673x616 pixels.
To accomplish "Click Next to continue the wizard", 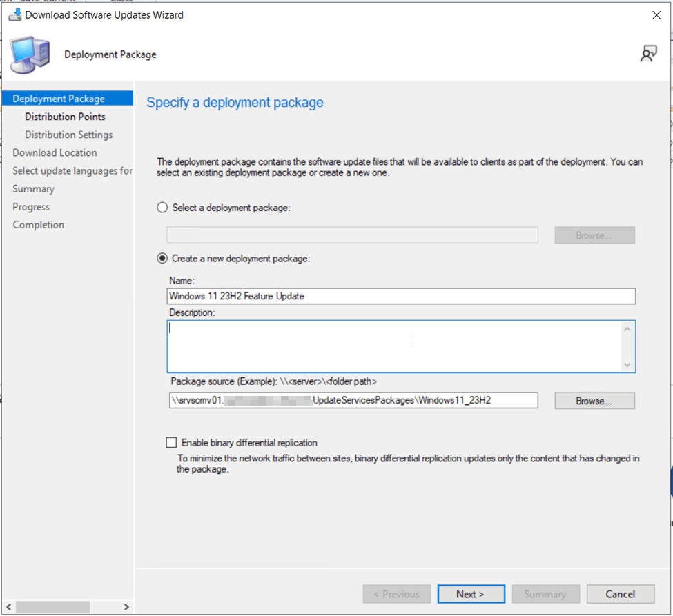I will tap(470, 594).
